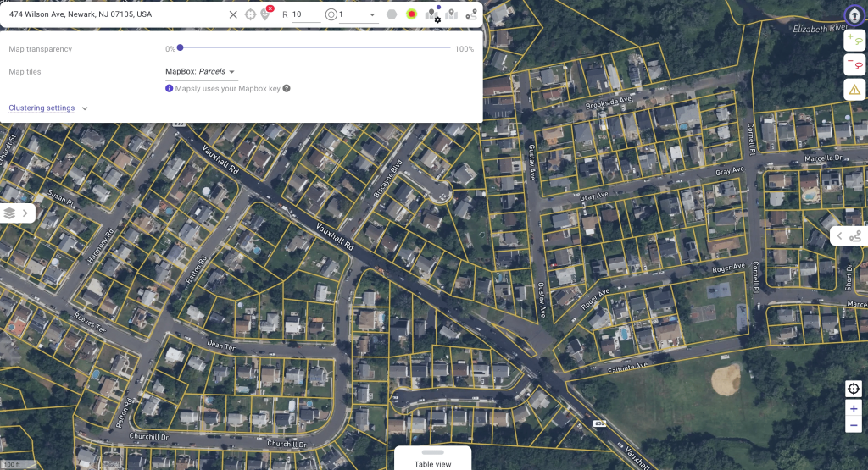Click the map pin icon beside map settings
Image resolution: width=868 pixels, height=470 pixels.
click(452, 14)
